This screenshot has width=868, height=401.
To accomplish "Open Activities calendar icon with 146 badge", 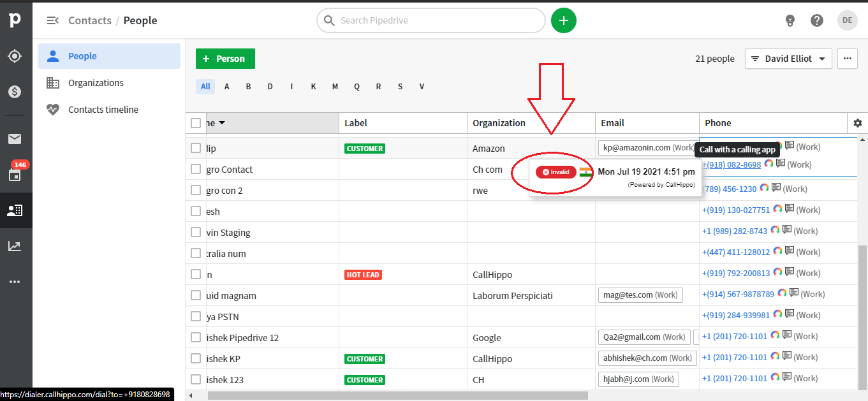I will tap(15, 174).
